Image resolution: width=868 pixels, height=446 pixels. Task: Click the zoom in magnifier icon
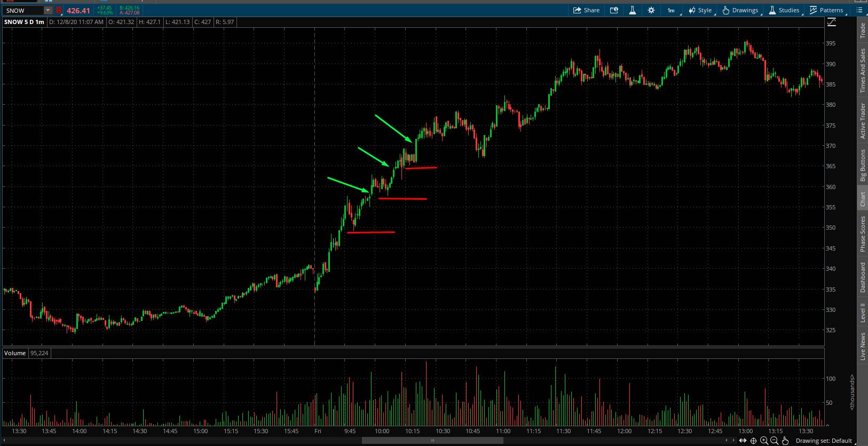click(764, 441)
